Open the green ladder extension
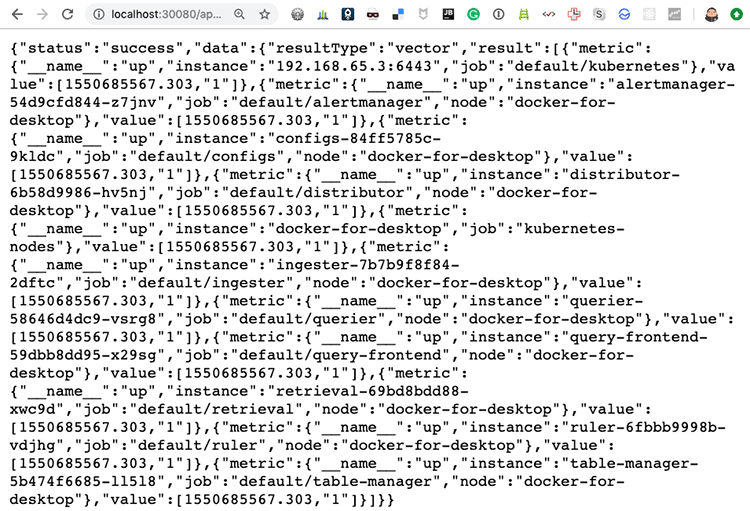This screenshot has width=750, height=511. (x=524, y=14)
